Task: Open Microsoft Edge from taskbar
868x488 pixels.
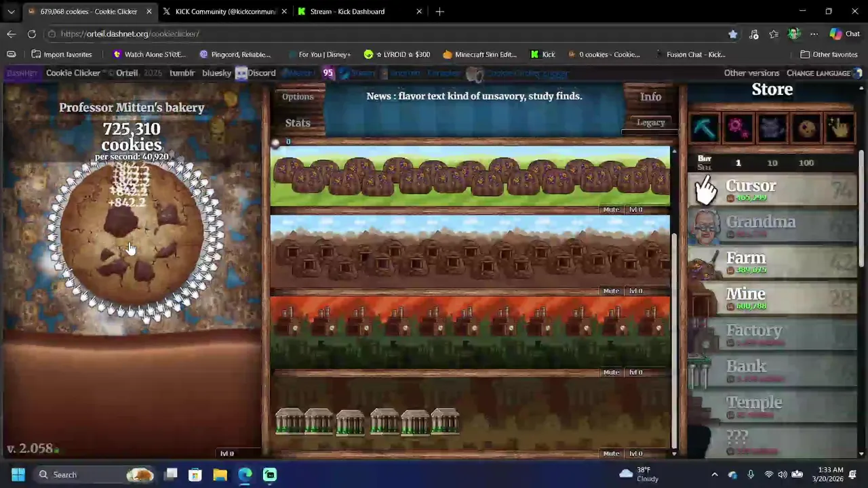Action: click(245, 474)
